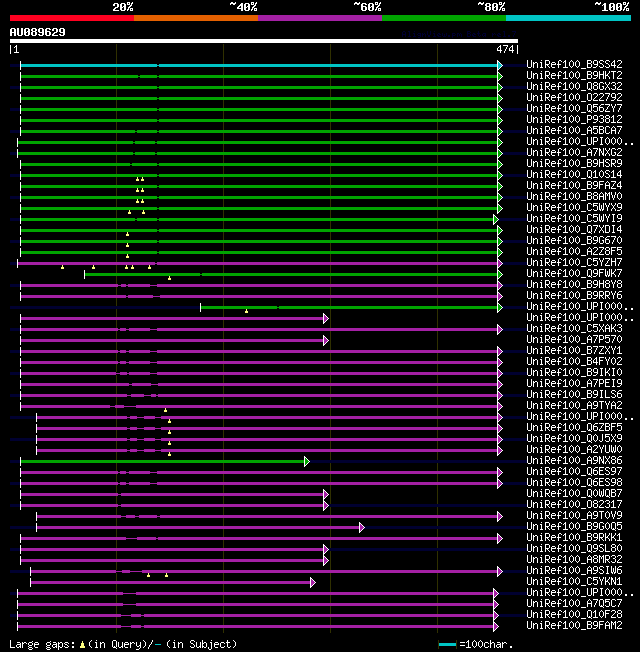Choose the UniRef100_A9SIW6 hit
The height and width of the screenshot is (652, 640).
574,571
